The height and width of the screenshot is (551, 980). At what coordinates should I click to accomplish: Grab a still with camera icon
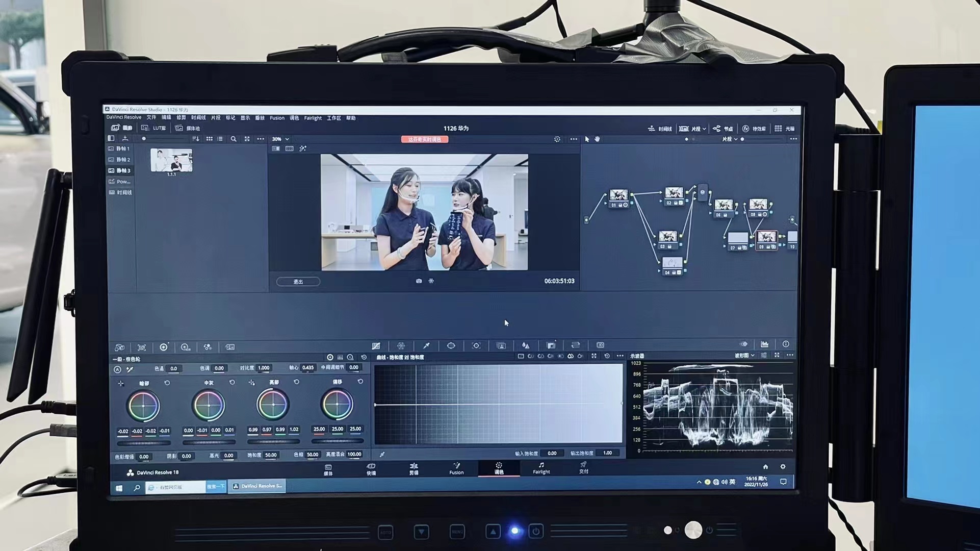click(x=419, y=281)
